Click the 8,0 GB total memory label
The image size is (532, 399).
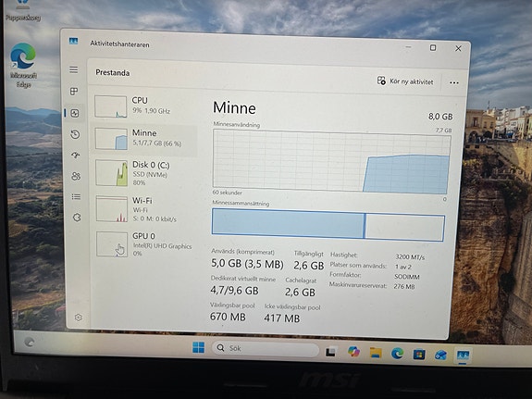click(x=440, y=117)
